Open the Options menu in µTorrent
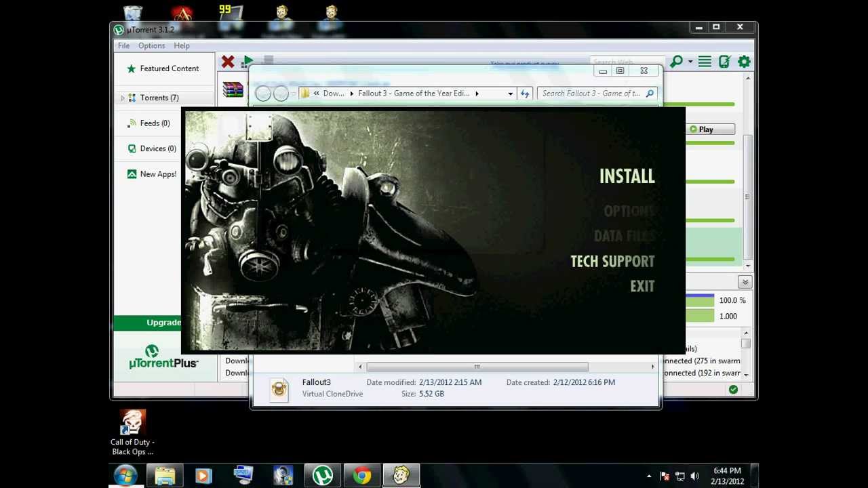Image resolution: width=868 pixels, height=488 pixels. coord(151,45)
